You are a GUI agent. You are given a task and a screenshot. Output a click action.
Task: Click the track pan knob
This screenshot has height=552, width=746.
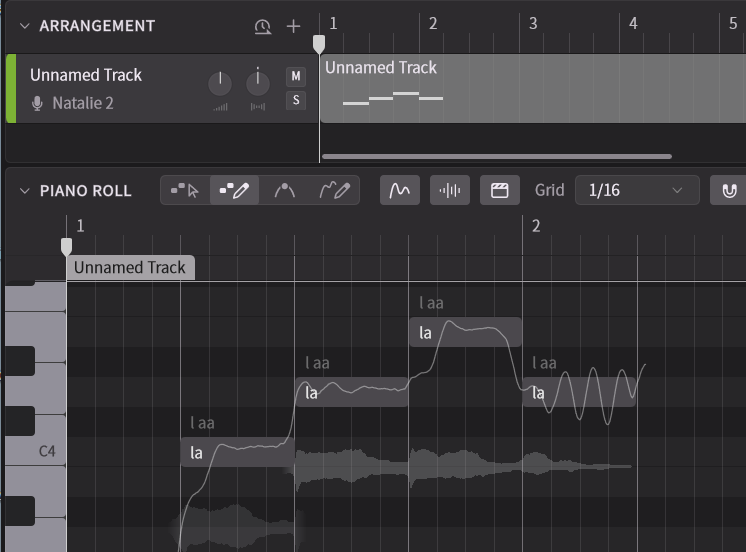coord(258,83)
